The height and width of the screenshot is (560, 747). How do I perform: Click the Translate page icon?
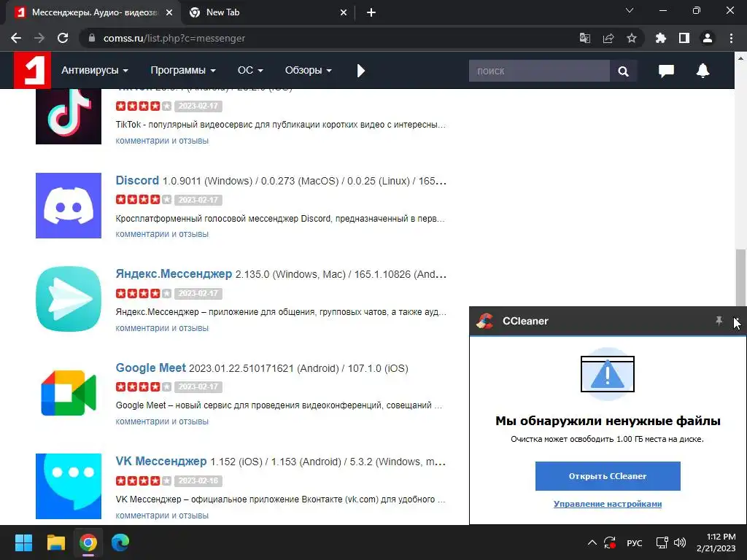[584, 38]
